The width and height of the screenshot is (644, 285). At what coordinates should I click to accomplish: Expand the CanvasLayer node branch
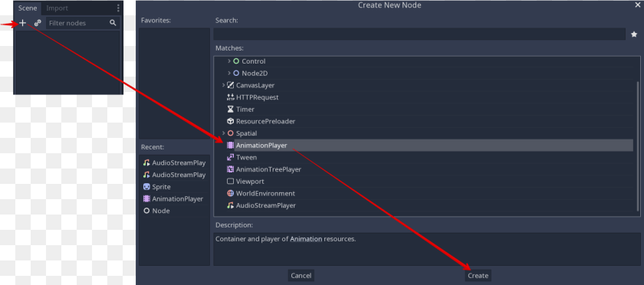point(223,85)
